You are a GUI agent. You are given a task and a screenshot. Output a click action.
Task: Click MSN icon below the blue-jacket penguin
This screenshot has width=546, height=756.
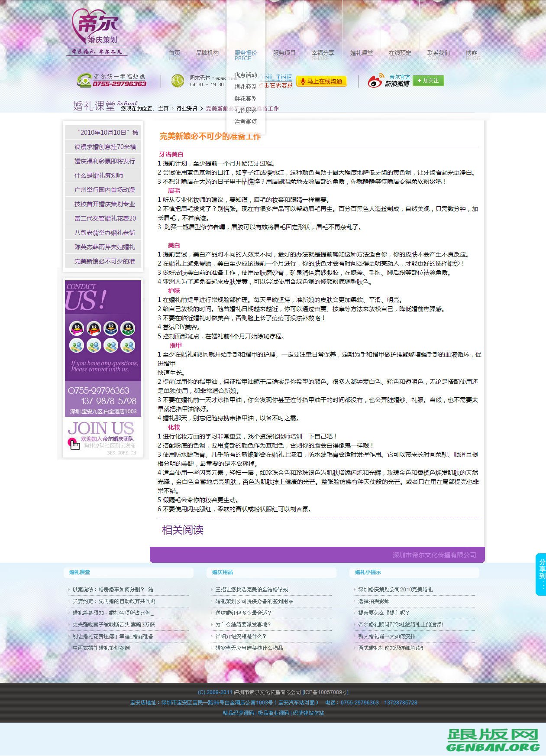pyautogui.click(x=111, y=346)
